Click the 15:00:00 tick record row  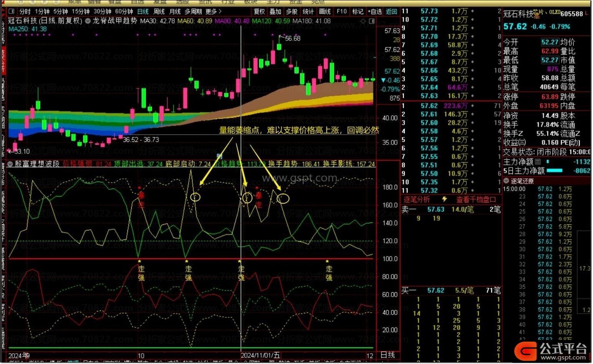click(538, 189)
